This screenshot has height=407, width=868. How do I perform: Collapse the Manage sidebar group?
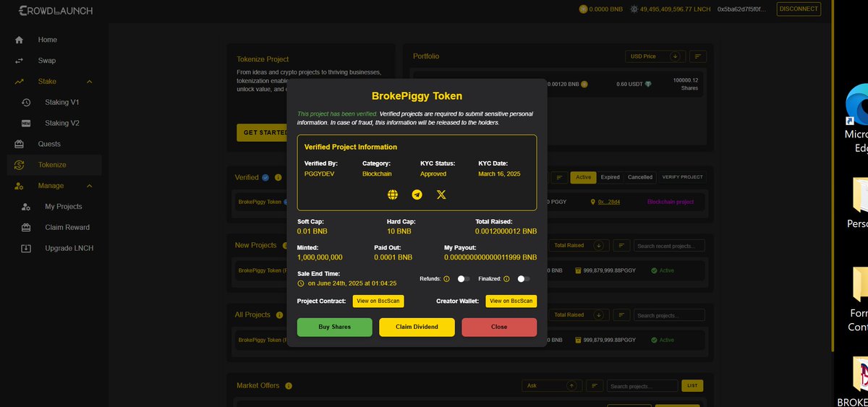[89, 186]
